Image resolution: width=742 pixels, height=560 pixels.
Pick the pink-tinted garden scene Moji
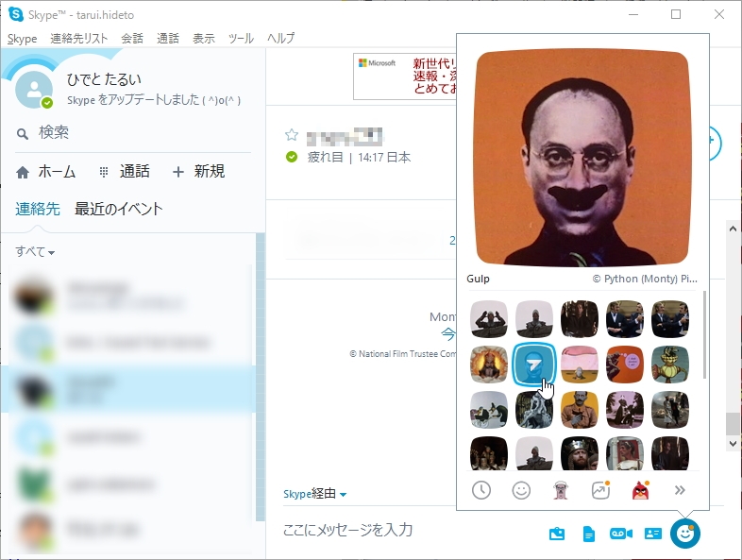625,410
